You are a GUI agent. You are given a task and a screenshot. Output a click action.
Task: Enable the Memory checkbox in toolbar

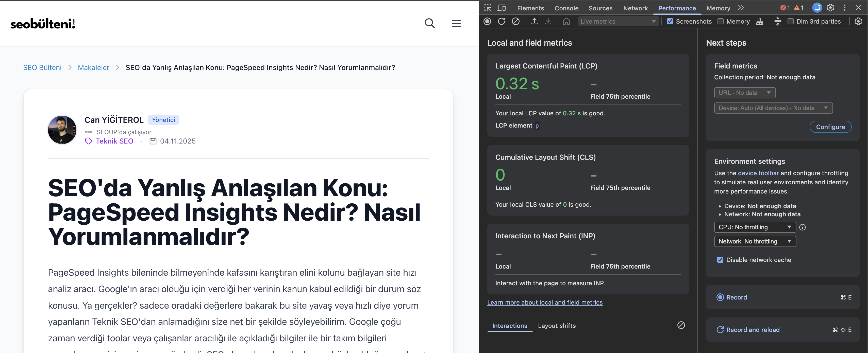pyautogui.click(x=720, y=21)
